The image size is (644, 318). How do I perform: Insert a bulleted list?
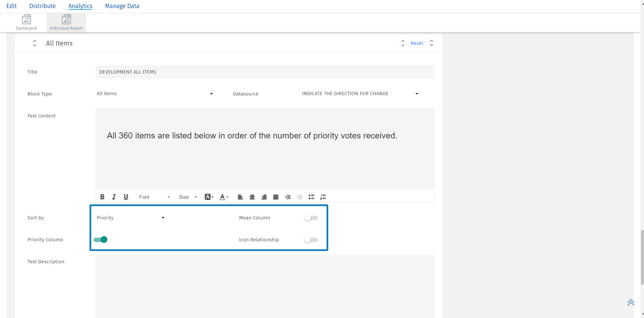tap(311, 197)
